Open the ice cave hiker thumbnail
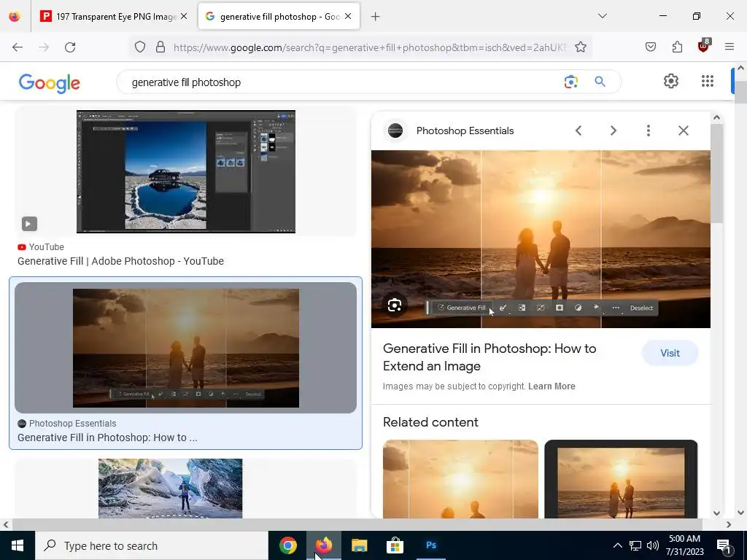The height and width of the screenshot is (560, 747). tap(170, 488)
